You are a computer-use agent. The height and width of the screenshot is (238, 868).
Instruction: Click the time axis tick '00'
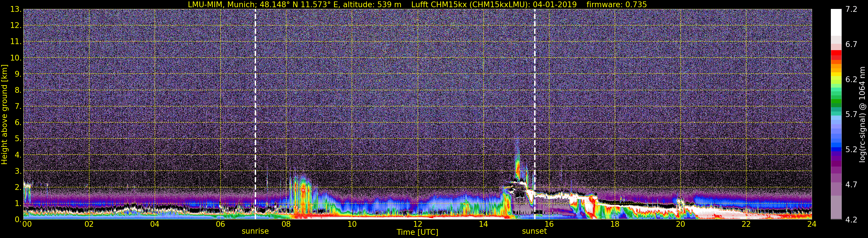(27, 224)
